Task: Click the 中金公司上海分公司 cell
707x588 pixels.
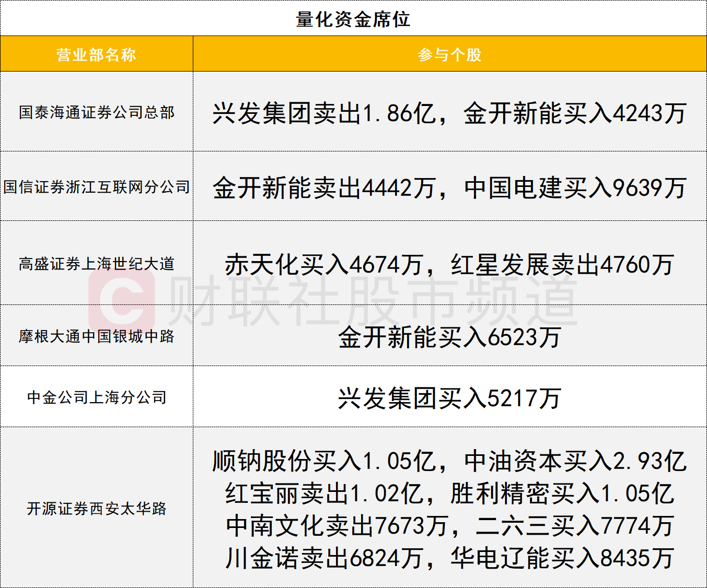Action: (x=97, y=397)
